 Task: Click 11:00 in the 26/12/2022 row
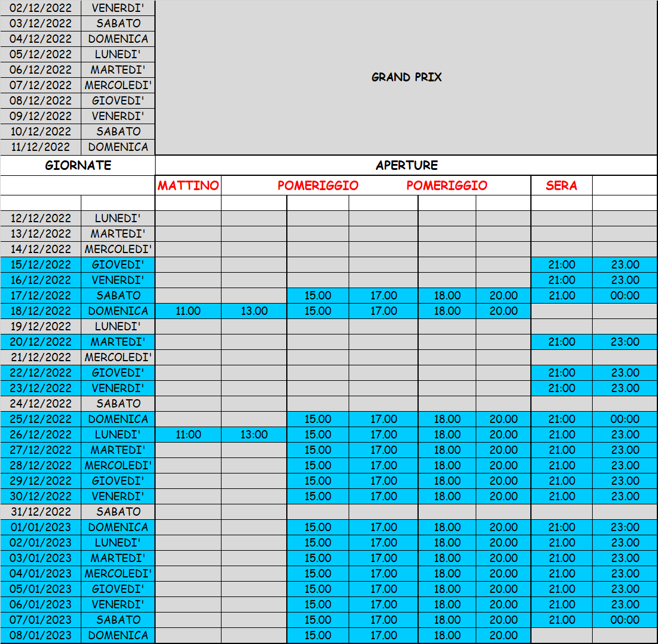(x=188, y=434)
